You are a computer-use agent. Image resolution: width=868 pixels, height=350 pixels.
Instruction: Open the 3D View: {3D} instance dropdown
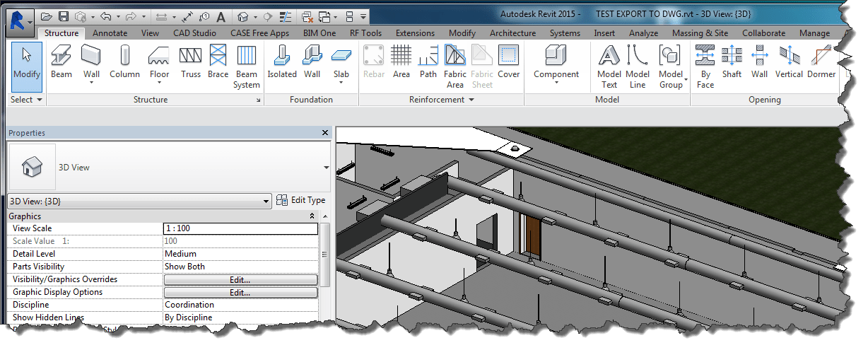pyautogui.click(x=266, y=201)
